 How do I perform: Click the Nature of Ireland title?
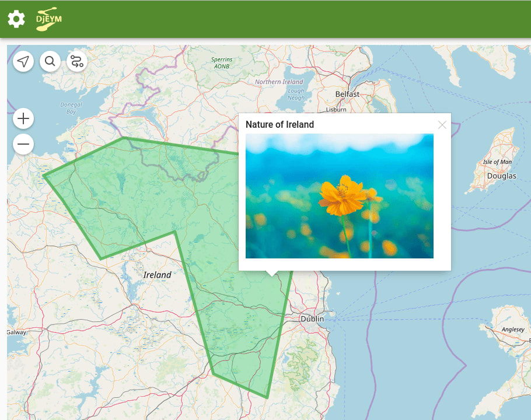tap(280, 124)
